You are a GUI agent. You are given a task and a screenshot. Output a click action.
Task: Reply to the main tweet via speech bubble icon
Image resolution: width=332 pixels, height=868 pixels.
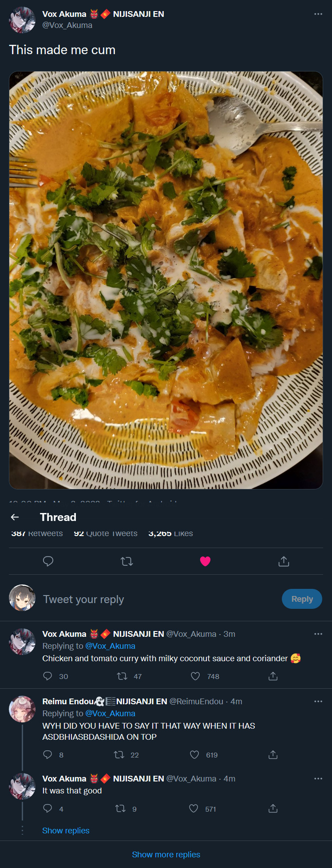coord(48,561)
